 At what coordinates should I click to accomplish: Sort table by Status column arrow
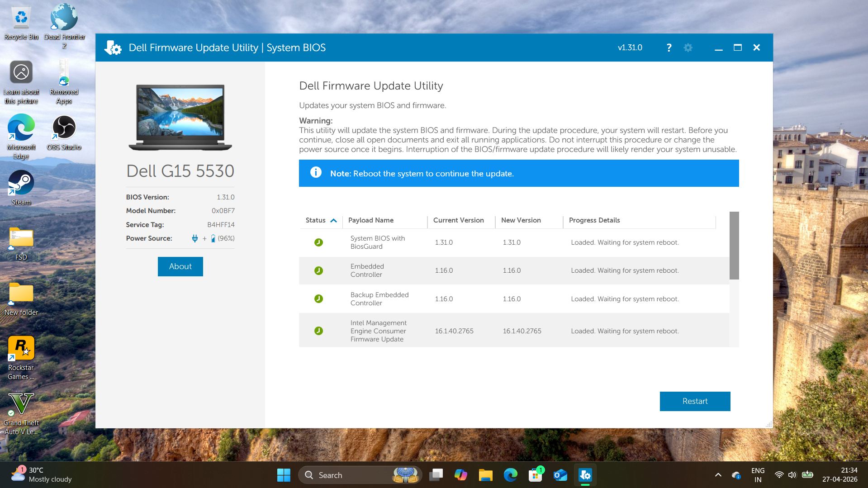333,220
